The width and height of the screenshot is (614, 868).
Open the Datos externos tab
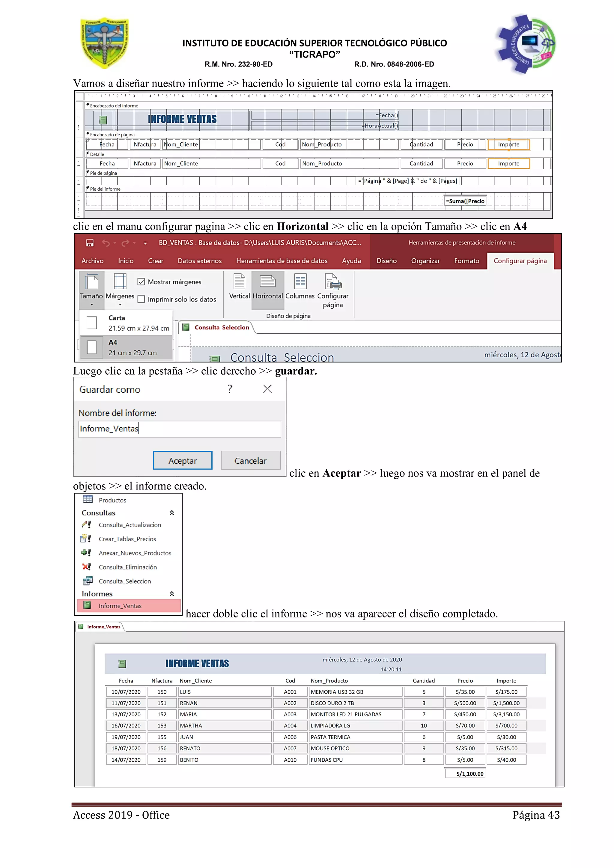pos(200,261)
